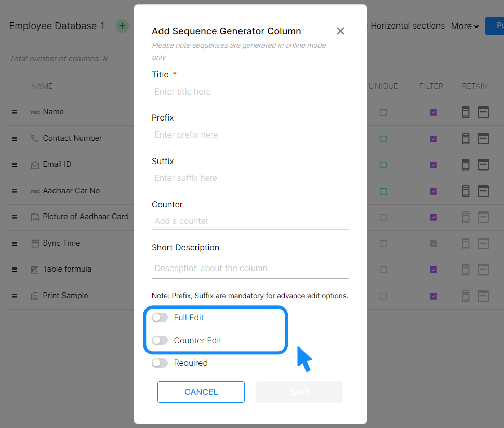504x428 pixels.
Task: Check the Unique checkbox for Name
Action: (383, 112)
